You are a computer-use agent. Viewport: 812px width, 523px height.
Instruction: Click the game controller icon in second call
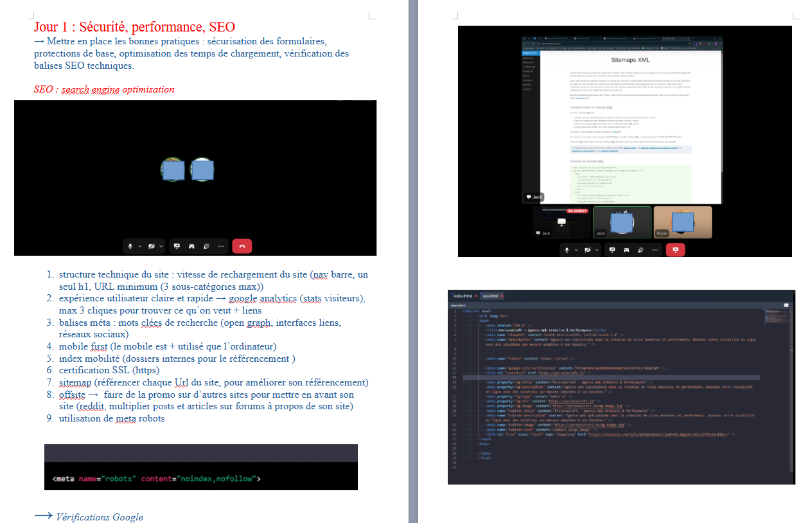(626, 249)
